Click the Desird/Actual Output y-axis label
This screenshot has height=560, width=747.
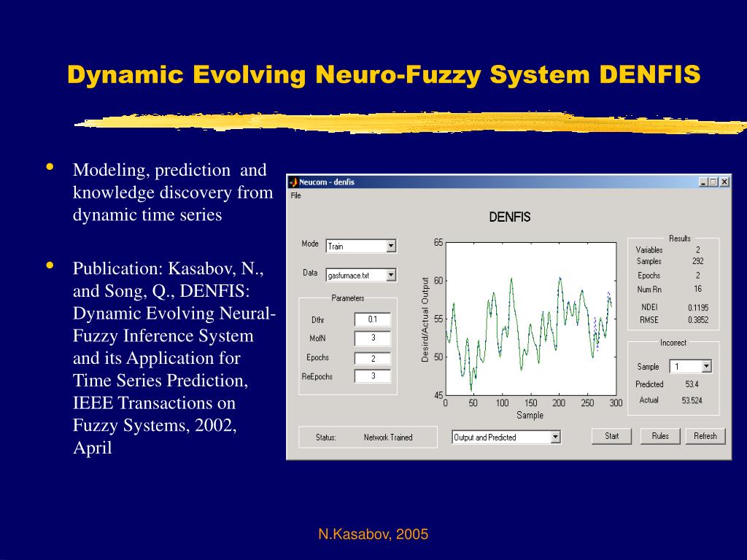tap(425, 319)
